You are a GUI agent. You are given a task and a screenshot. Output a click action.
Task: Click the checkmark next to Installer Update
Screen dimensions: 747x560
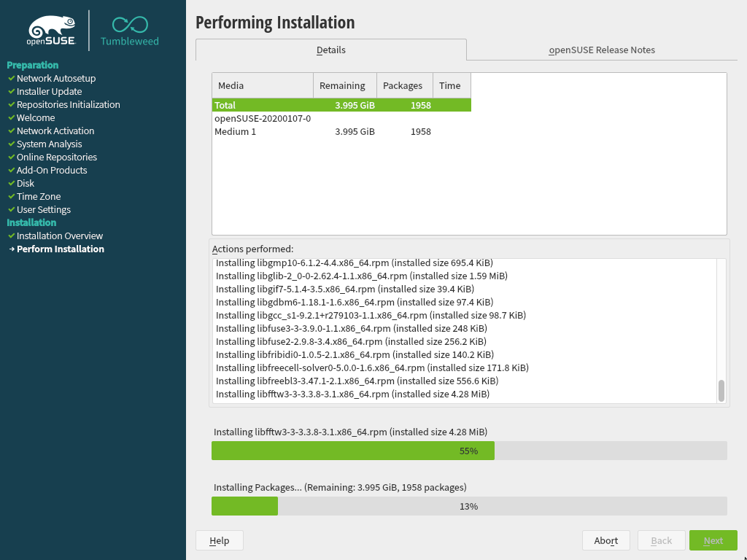[11, 91]
